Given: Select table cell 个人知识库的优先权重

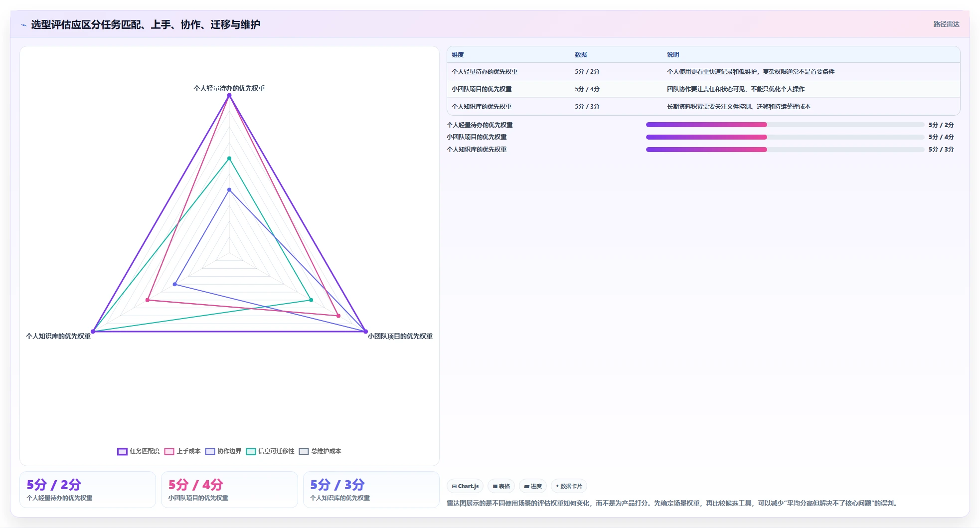Looking at the screenshot, I should [x=482, y=107].
